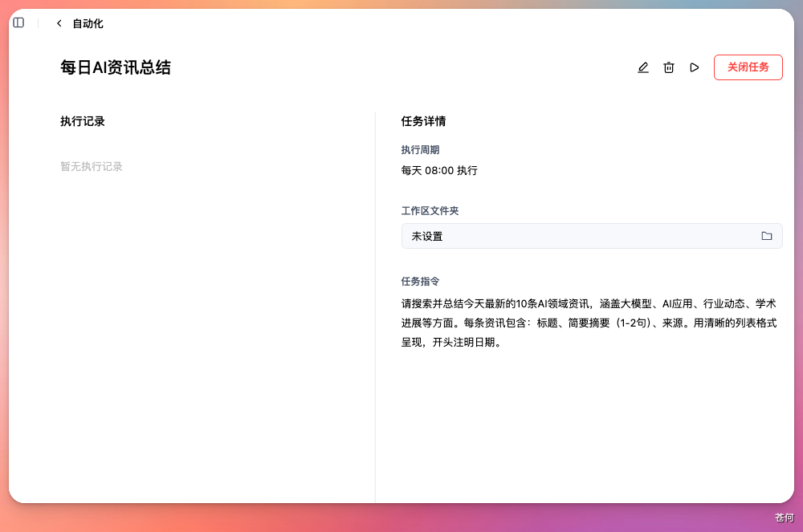Click the 工作区文件夹 label
This screenshot has height=532, width=803.
[430, 211]
